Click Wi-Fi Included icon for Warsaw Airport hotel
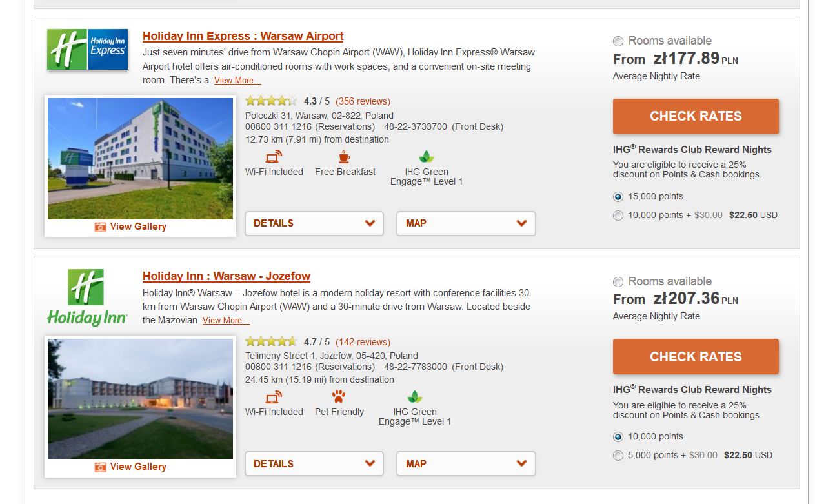The image size is (815, 504). coord(274,157)
